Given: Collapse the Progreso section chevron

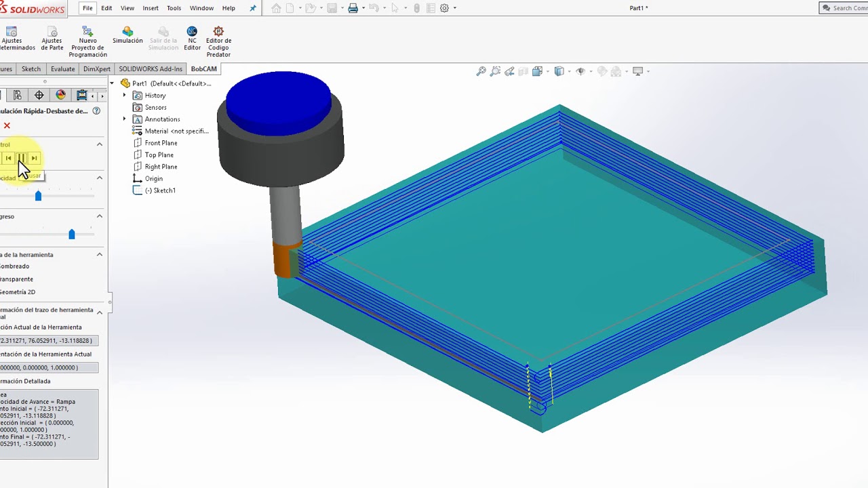Looking at the screenshot, I should click(100, 216).
